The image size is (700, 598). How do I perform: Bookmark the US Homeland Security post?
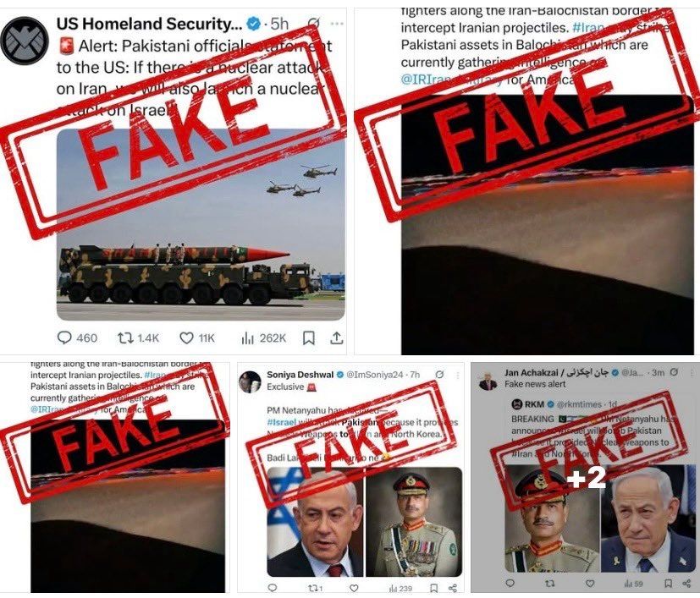click(x=308, y=337)
